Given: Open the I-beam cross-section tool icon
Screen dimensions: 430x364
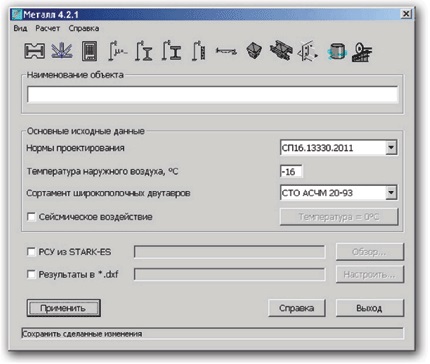Looking at the screenshot, I should (35, 51).
